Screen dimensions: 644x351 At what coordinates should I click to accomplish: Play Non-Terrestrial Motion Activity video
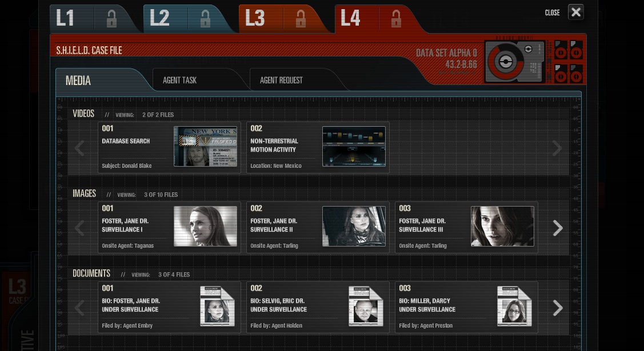(354, 147)
